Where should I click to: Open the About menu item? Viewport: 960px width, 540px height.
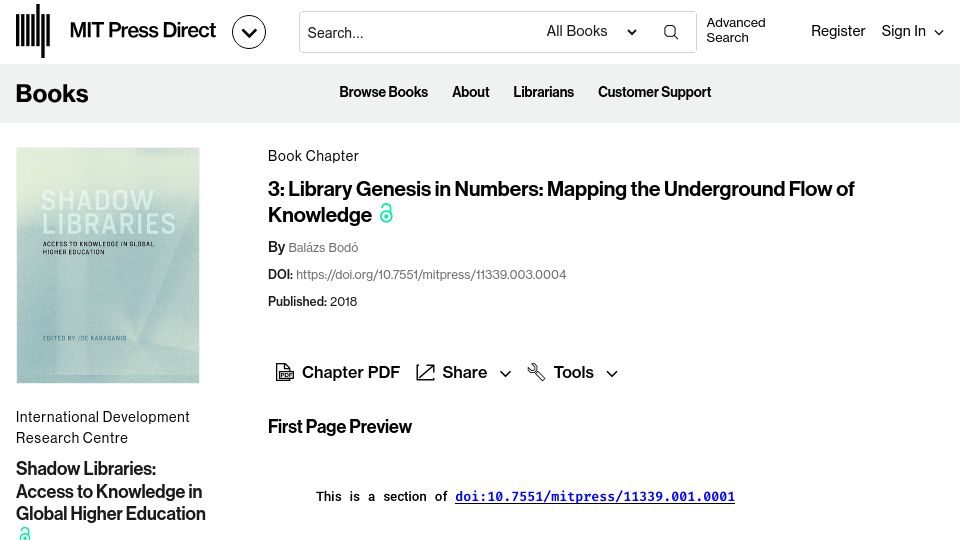pyautogui.click(x=470, y=92)
